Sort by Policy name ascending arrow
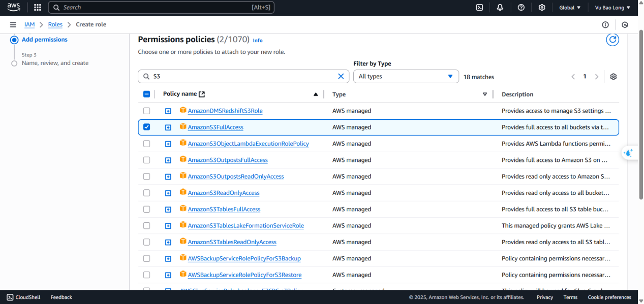The width and height of the screenshot is (644, 304). coord(316,94)
